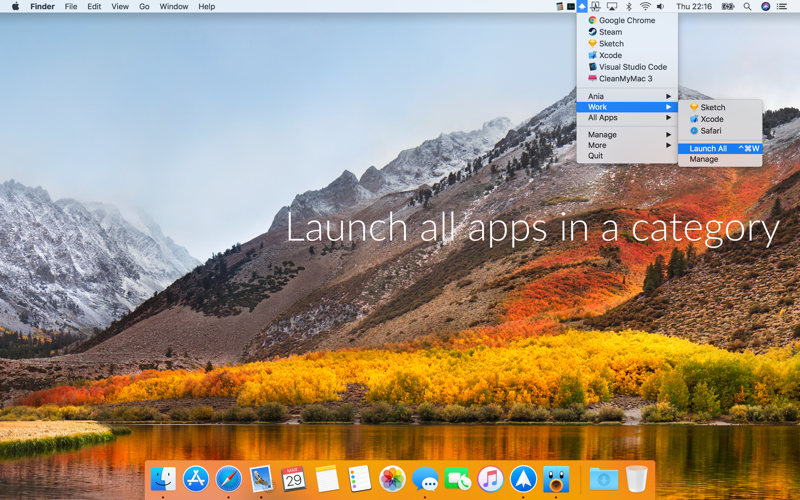Open the Finder menu in menu bar
This screenshot has height=500, width=800.
42,6
